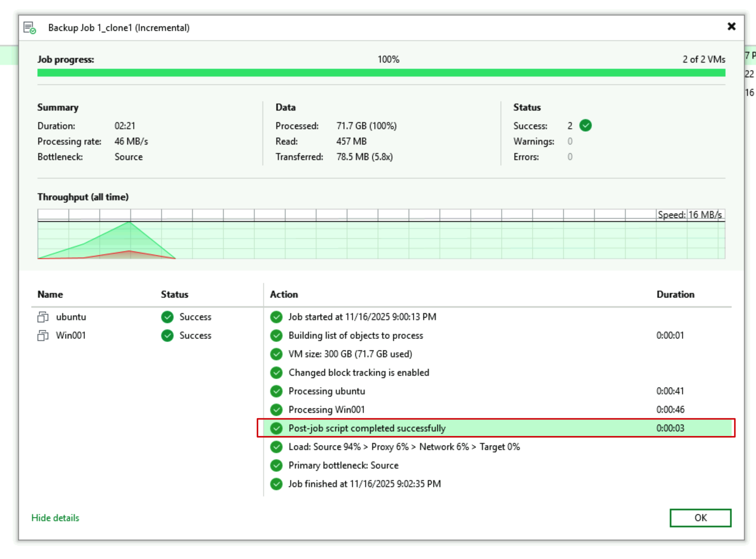Click the backup job icon in title bar
The height and width of the screenshot is (559, 756).
click(x=30, y=28)
